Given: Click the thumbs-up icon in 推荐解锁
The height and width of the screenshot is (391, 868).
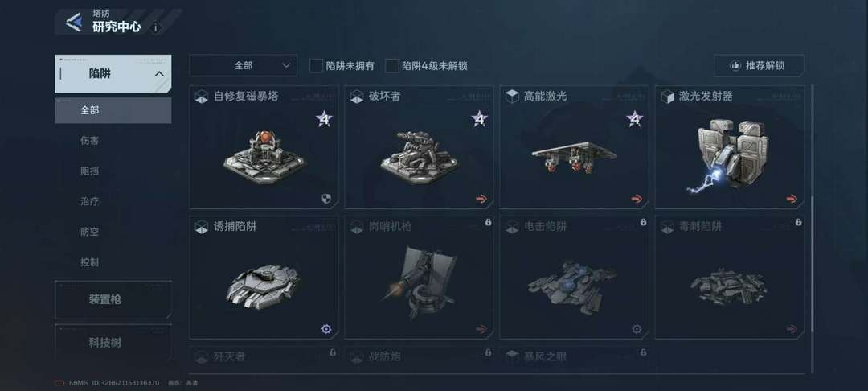Looking at the screenshot, I should pyautogui.click(x=735, y=65).
